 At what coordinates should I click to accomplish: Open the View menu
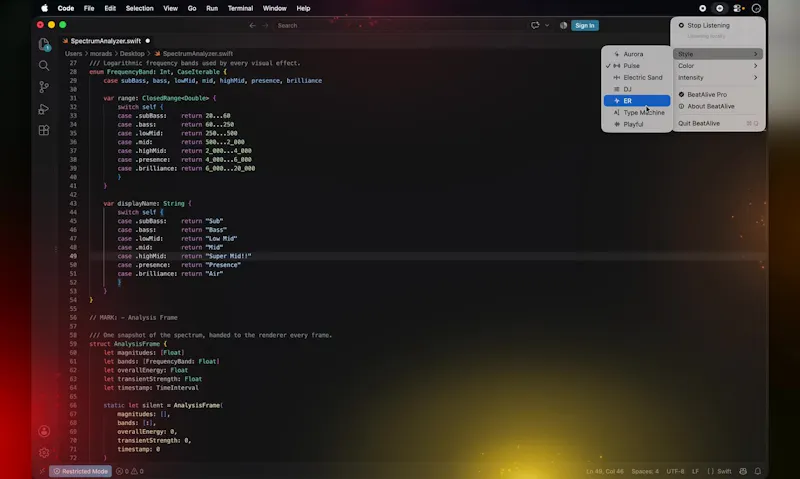[170, 8]
